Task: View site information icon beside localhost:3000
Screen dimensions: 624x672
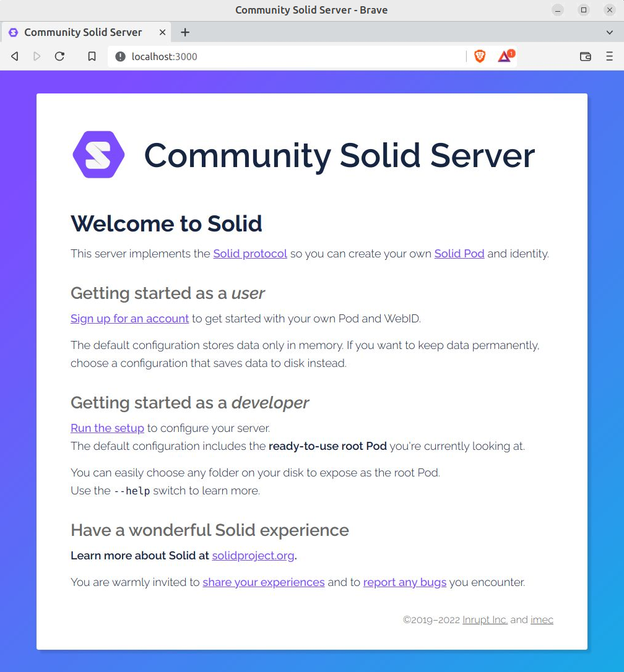Action: point(121,56)
